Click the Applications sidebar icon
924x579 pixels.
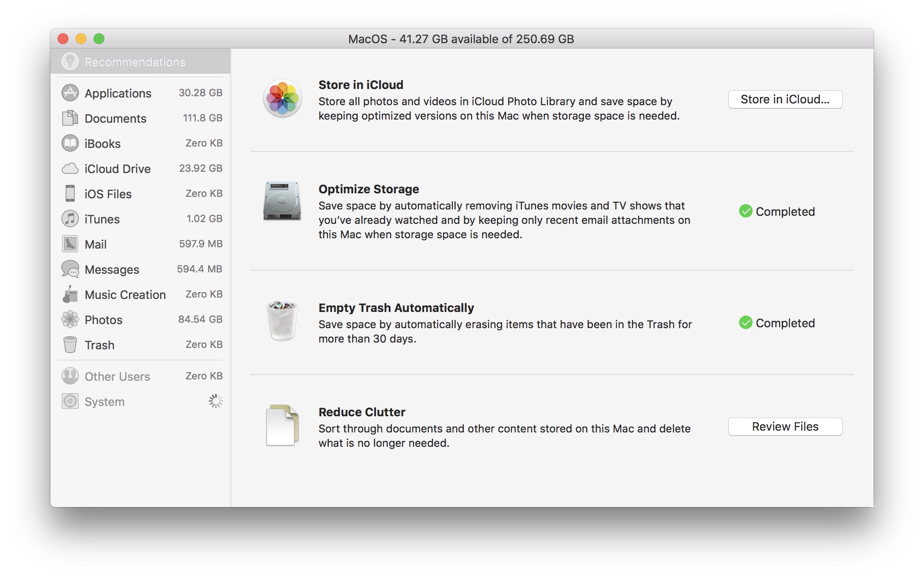[70, 93]
